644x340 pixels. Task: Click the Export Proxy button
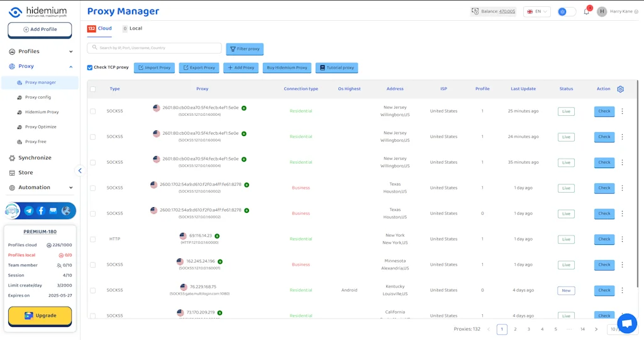[x=199, y=68]
